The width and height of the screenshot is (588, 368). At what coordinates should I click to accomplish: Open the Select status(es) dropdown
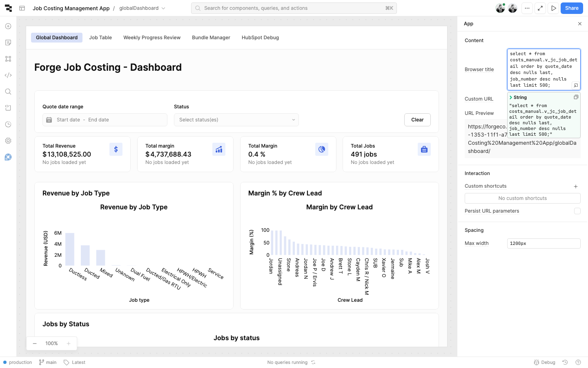(236, 120)
